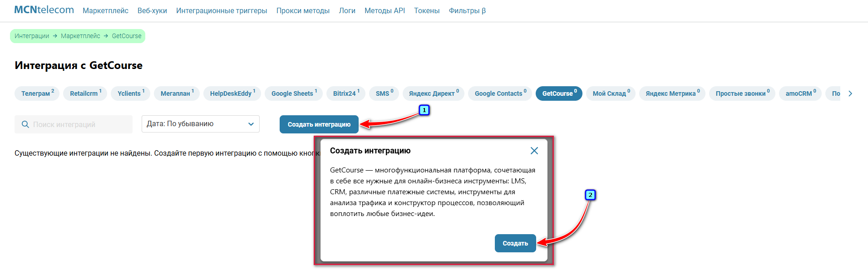The width and height of the screenshot is (868, 280).
Task: Select the Мой Склад chip
Action: (x=611, y=93)
